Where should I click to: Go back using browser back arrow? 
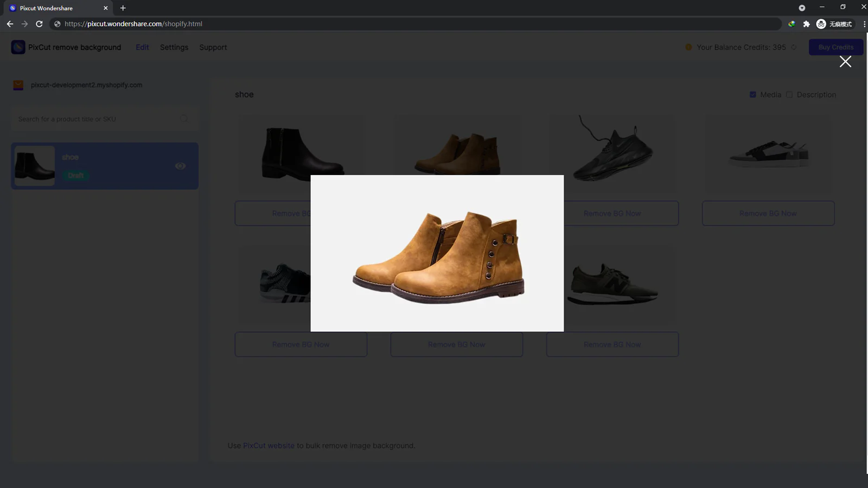point(10,24)
